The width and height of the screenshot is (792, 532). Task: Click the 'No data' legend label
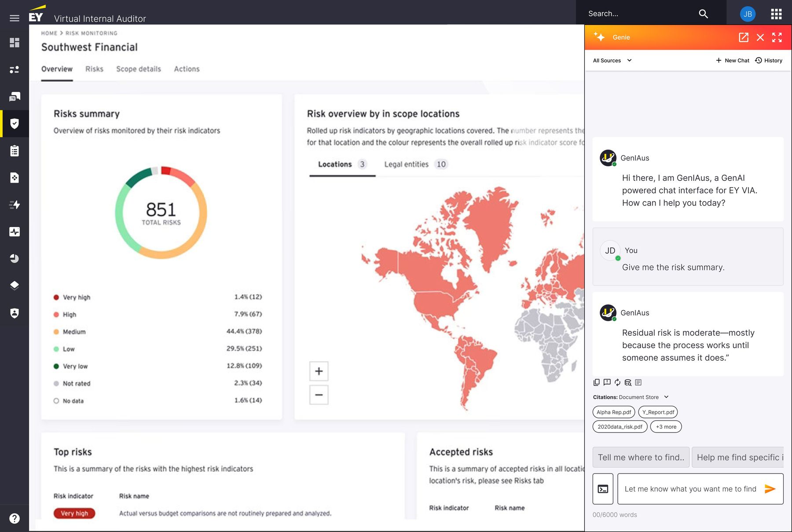click(73, 401)
